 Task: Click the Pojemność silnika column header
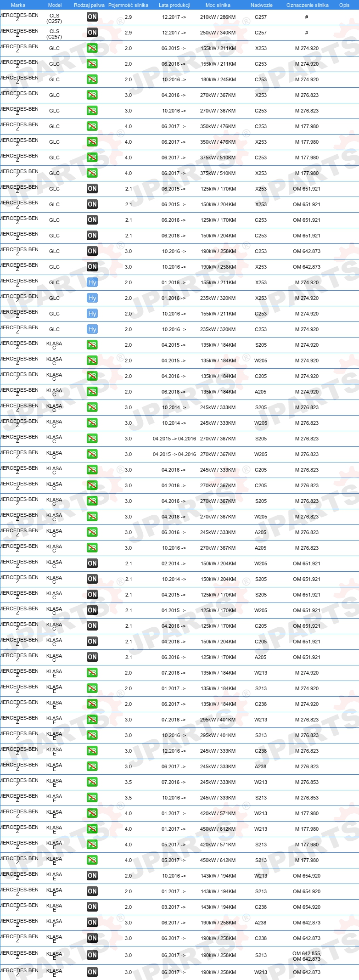point(128,5)
